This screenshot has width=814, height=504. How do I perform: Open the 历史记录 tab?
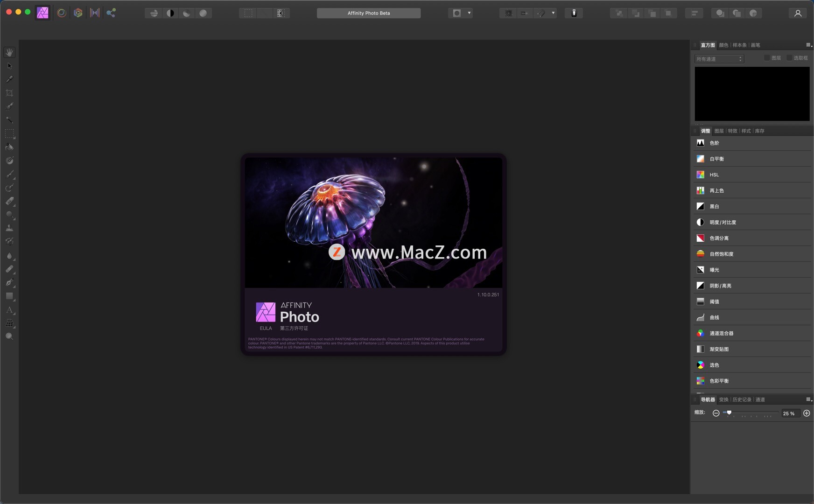click(x=742, y=400)
